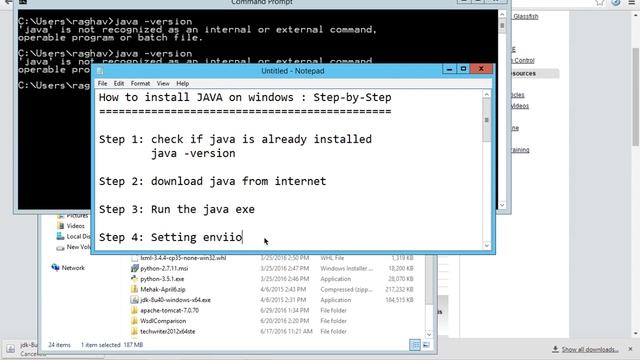
Task: Open the Help menu in Notepad
Action: coord(182,83)
